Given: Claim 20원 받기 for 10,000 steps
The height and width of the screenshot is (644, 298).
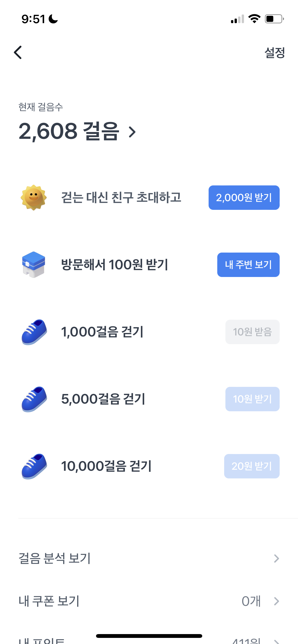Looking at the screenshot, I should [252, 466].
